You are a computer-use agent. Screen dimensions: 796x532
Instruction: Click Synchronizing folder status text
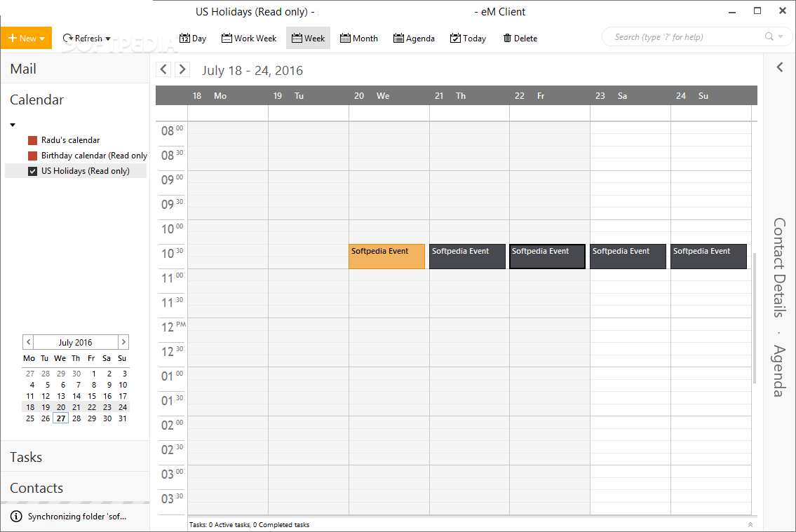point(77,517)
